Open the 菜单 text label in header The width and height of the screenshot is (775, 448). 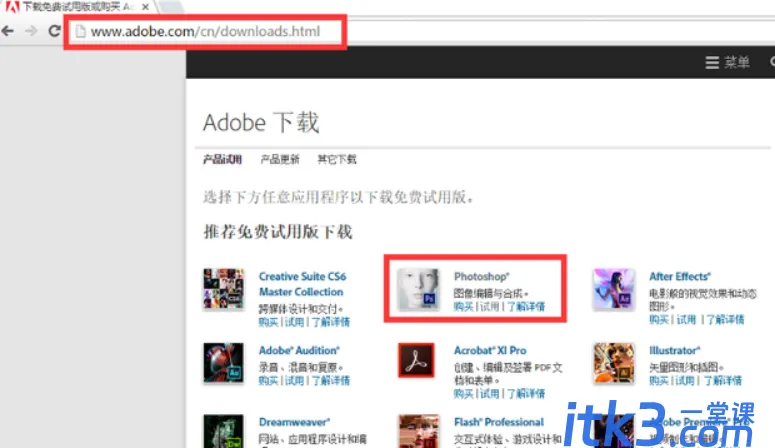(x=737, y=63)
